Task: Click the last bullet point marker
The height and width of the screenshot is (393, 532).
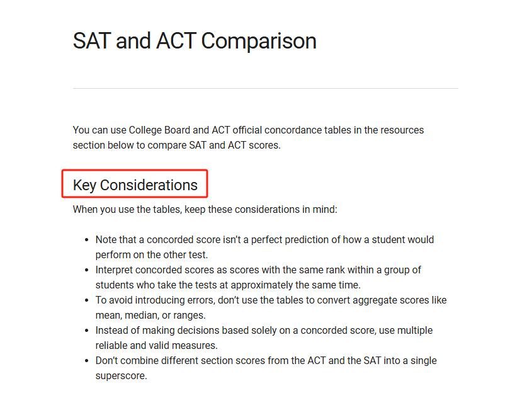Action: coord(87,361)
